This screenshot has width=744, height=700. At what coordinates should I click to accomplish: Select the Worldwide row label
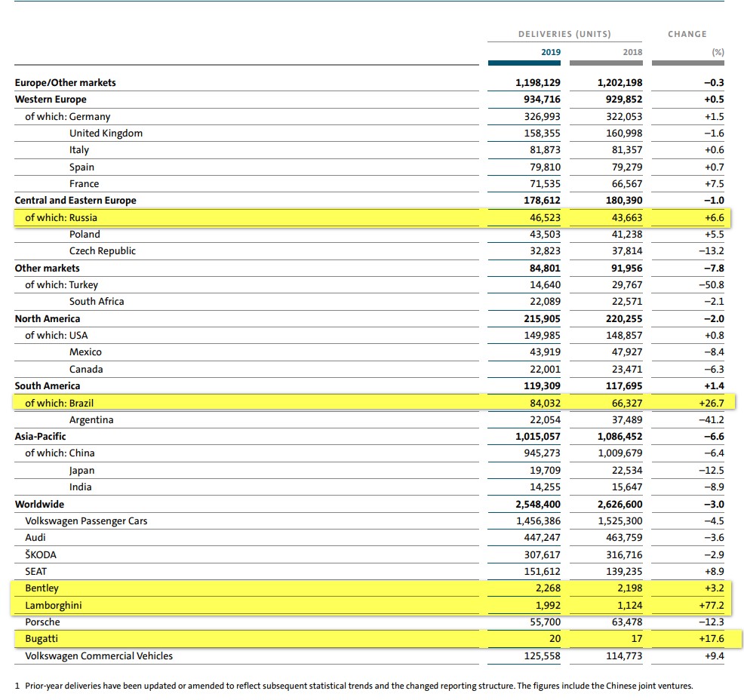39,504
